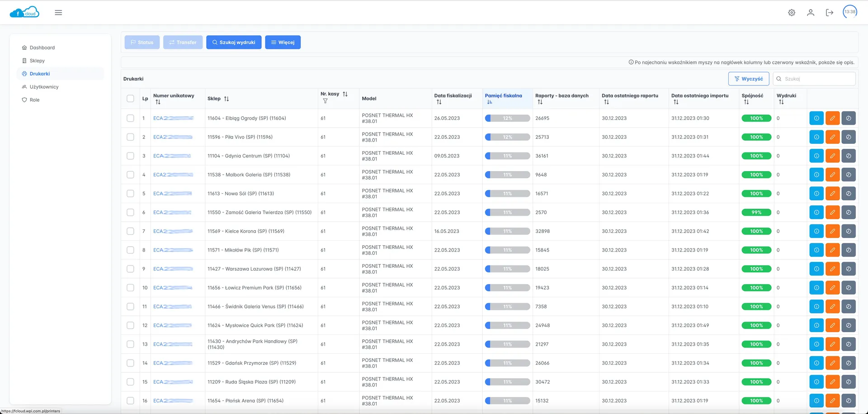
Task: Sort by the Spójność column
Action: pos(746,102)
